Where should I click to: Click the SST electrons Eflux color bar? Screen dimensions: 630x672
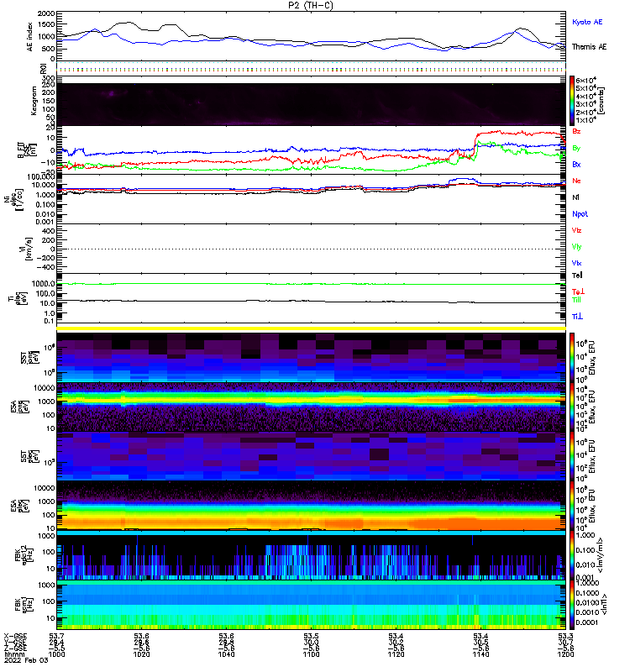572,456
